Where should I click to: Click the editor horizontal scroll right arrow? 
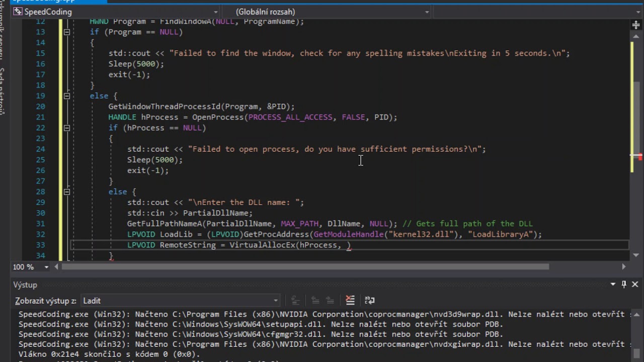pyautogui.click(x=624, y=267)
